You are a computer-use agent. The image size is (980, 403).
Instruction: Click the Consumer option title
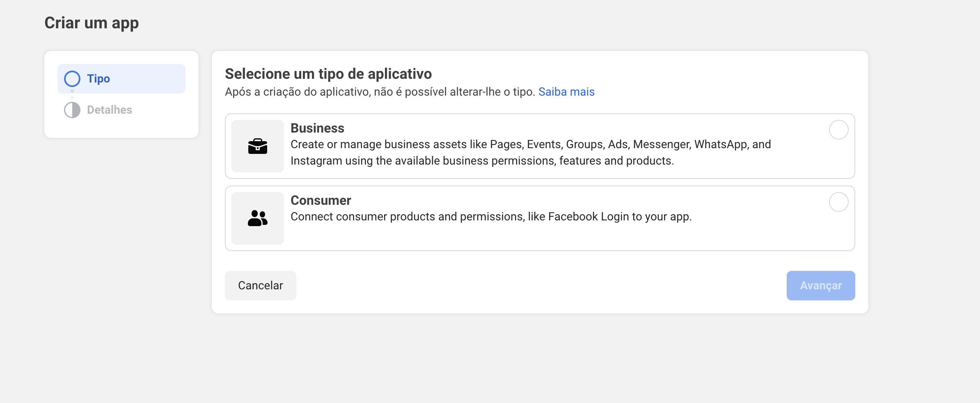point(321,200)
